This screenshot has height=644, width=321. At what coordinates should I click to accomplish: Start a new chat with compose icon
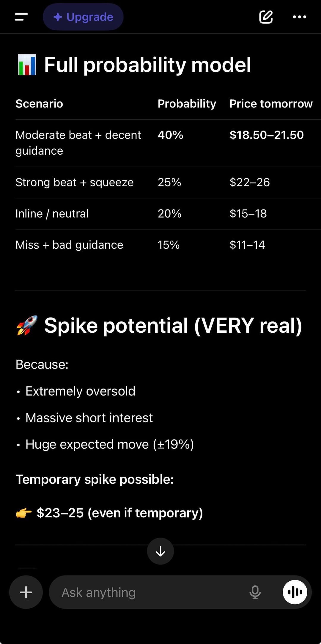point(266,17)
